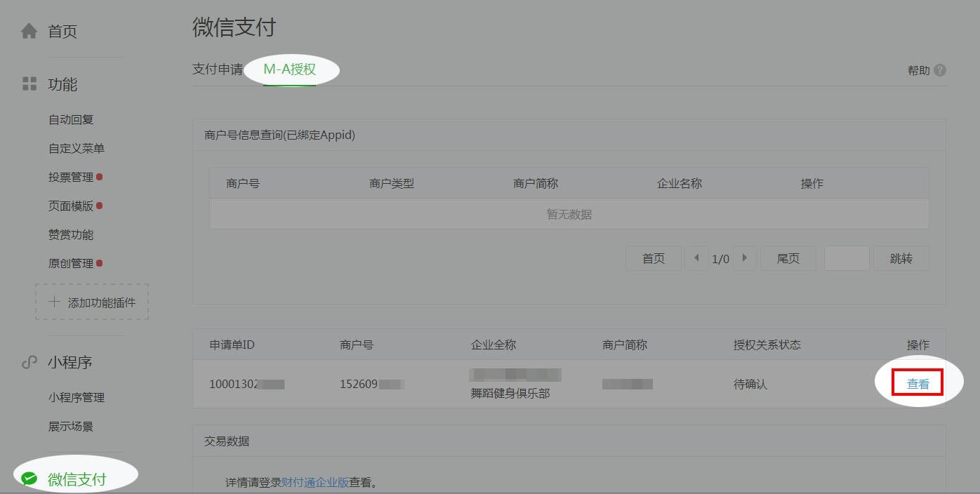
Task: Open 首页 in the sidebar
Action: (x=62, y=31)
